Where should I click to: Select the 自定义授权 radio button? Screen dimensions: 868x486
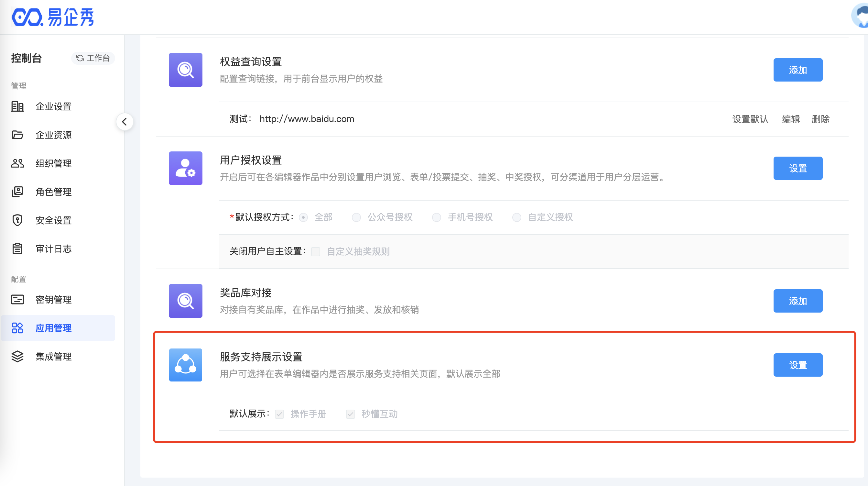[517, 217]
